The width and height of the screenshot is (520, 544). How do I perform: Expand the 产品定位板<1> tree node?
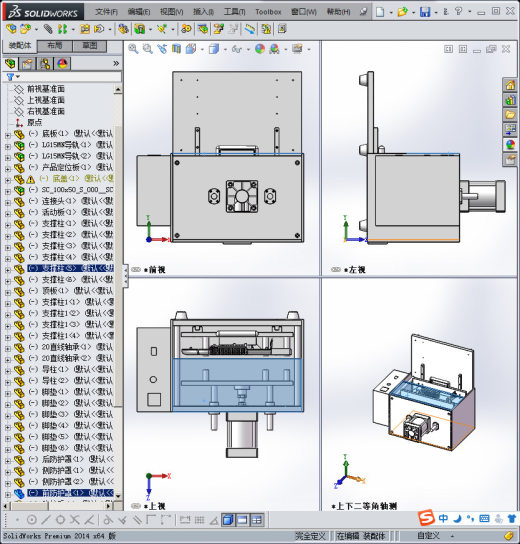coord(8,169)
